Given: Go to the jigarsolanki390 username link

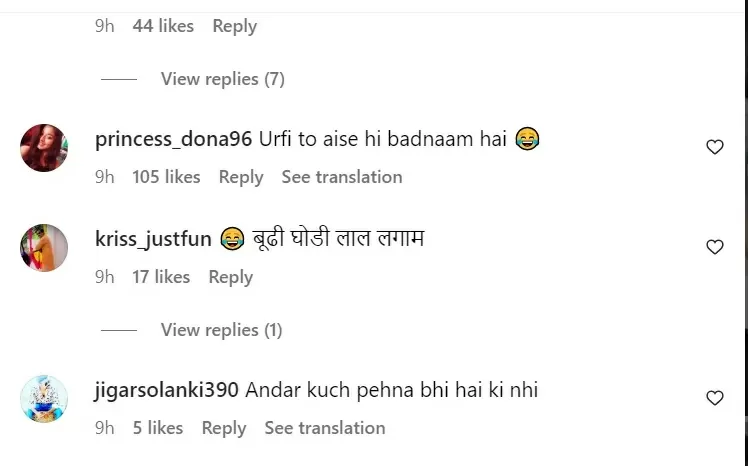Looking at the screenshot, I should click(x=166, y=390).
